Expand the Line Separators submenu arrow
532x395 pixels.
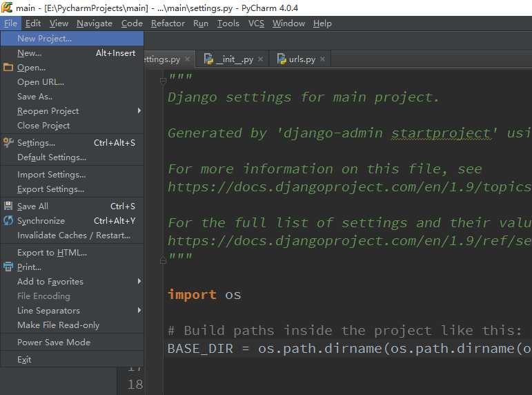coord(139,310)
